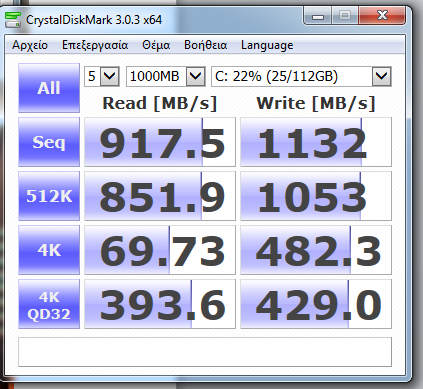Close the CrystalDiskMark window
Screen dimensions: 423x389
pos(382,16)
